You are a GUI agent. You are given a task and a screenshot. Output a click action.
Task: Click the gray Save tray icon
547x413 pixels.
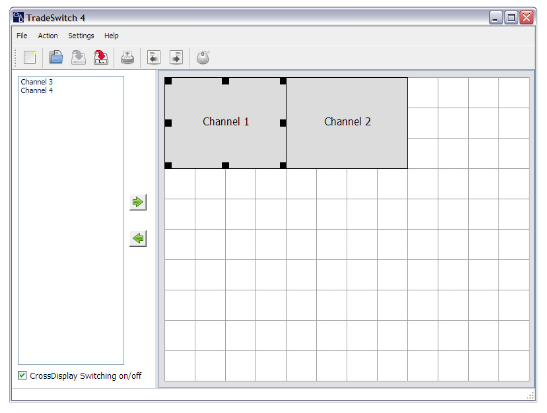78,58
